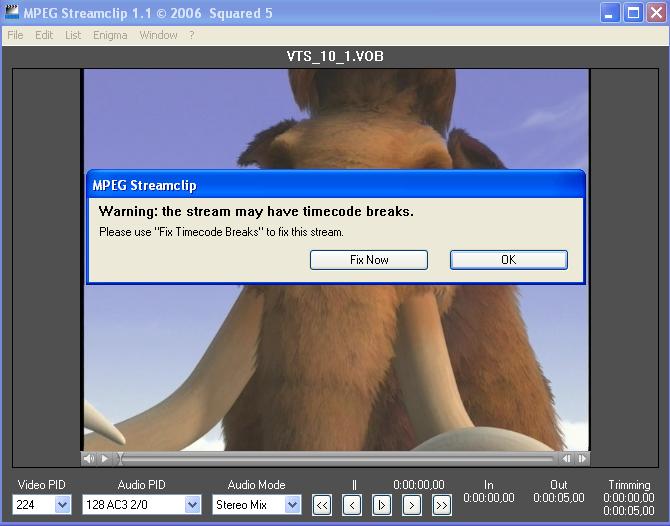Viewport: 670px width, 526px height.
Task: Click the VTS_10_1.VOB file title
Action: point(335,56)
